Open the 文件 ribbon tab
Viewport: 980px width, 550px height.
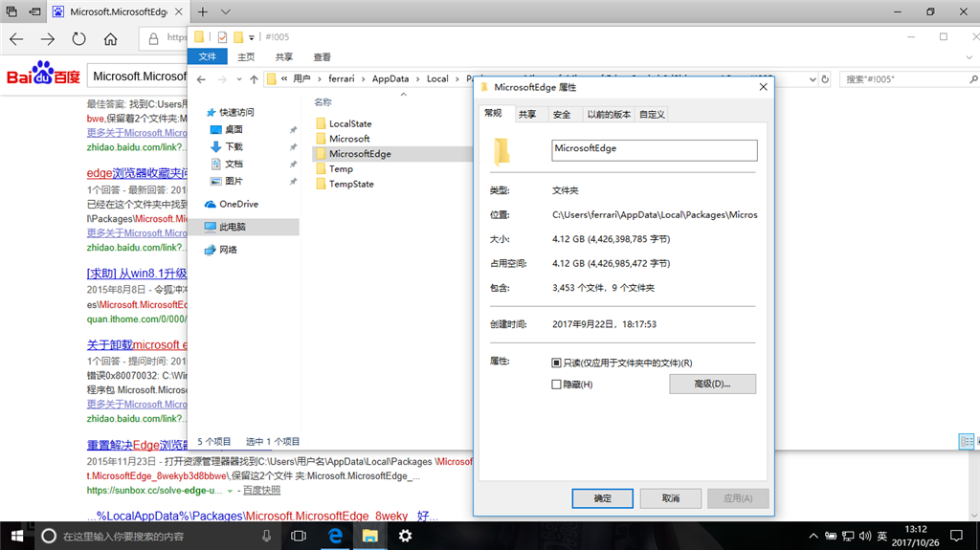(208, 56)
